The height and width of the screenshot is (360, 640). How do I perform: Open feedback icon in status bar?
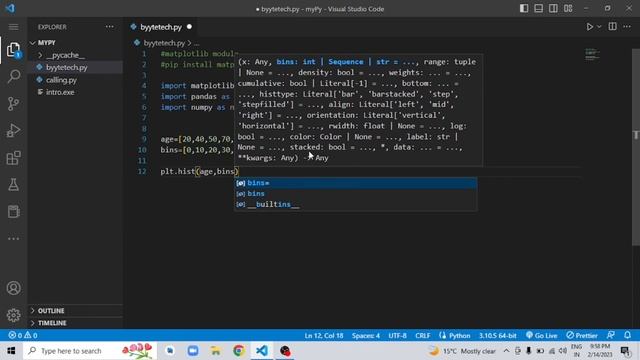click(611, 335)
